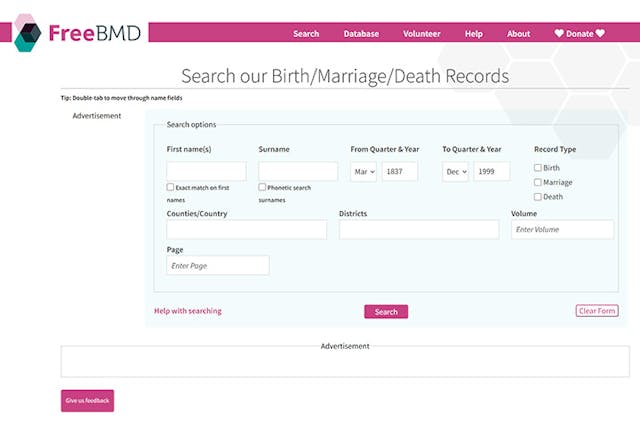Click the Give us feedback button
The height and width of the screenshot is (427, 640).
(x=87, y=401)
